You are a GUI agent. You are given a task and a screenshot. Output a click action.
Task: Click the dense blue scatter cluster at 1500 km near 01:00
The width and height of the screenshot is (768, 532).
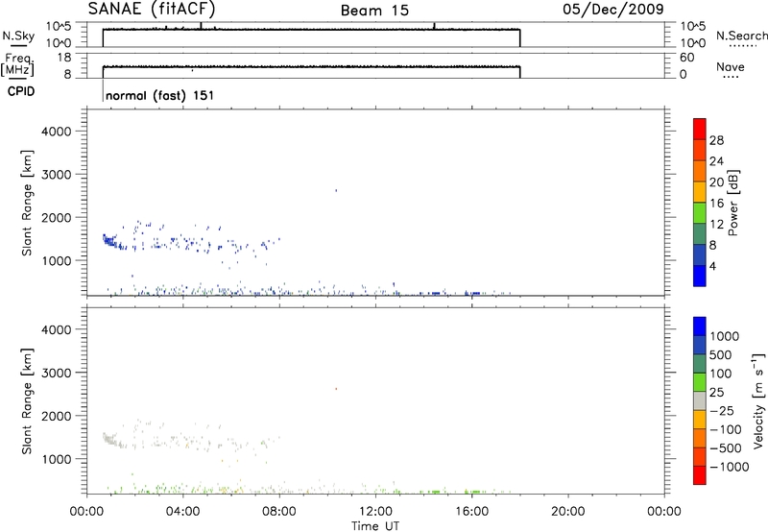(x=109, y=240)
